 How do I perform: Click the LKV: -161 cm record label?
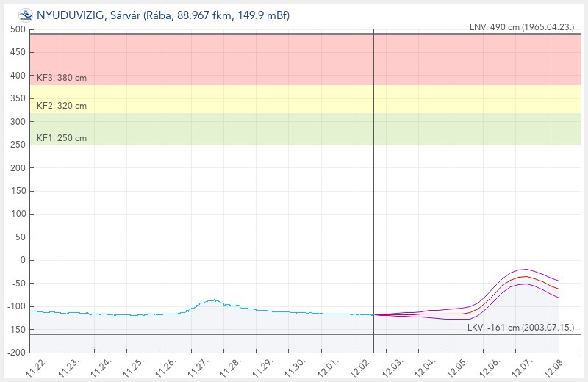521,327
